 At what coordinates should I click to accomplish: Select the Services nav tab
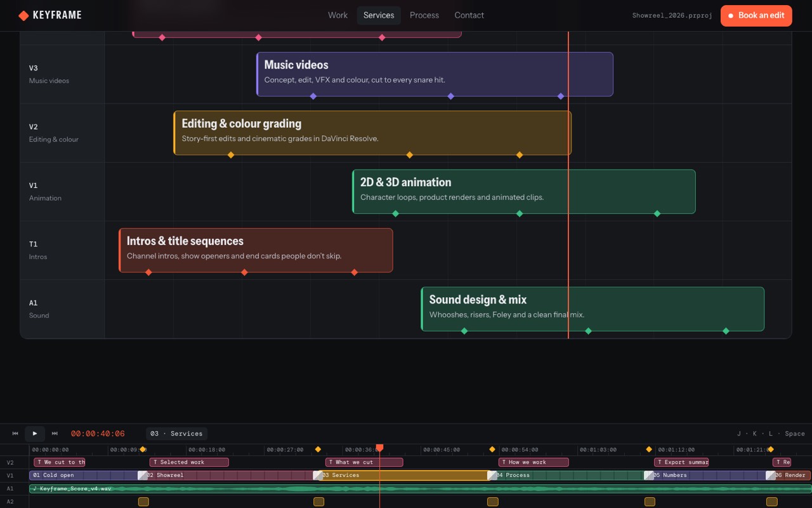pos(379,15)
